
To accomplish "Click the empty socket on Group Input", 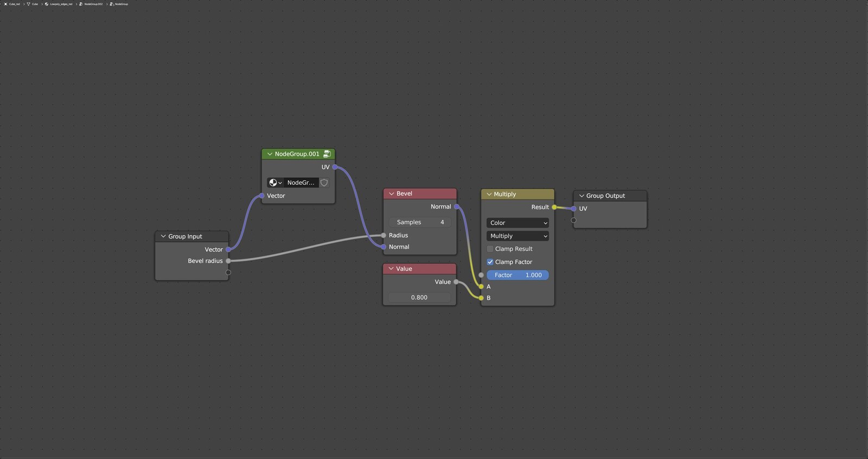I will tap(228, 273).
